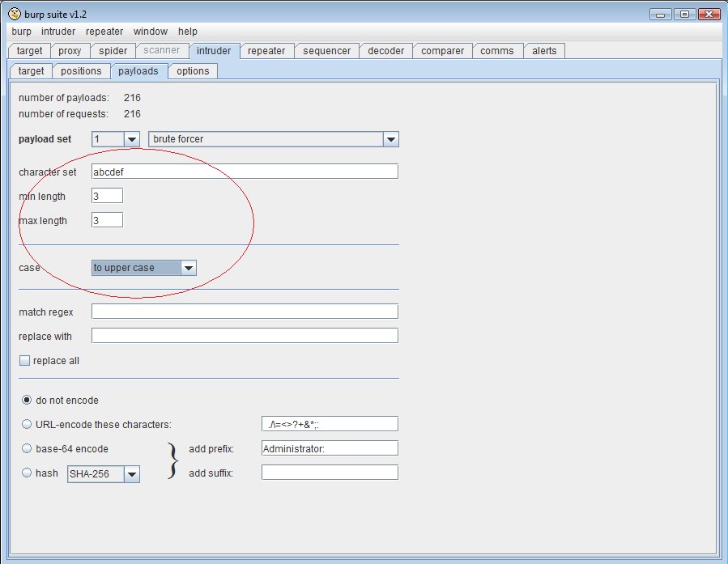This screenshot has height=564, width=728.
Task: Maximize the Burp Suite window
Action: coord(684,15)
